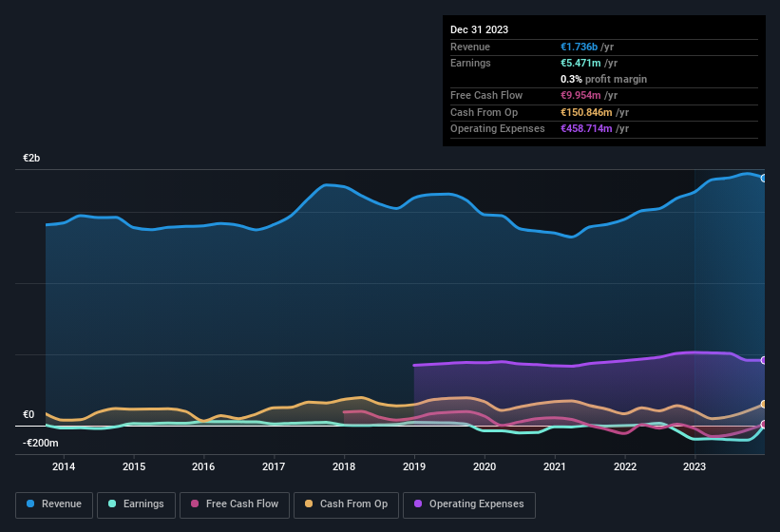The width and height of the screenshot is (780, 532).
Task: Toggle the Earnings series in legend
Action: [x=136, y=503]
